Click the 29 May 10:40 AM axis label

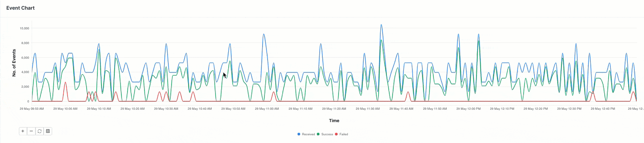click(x=200, y=109)
